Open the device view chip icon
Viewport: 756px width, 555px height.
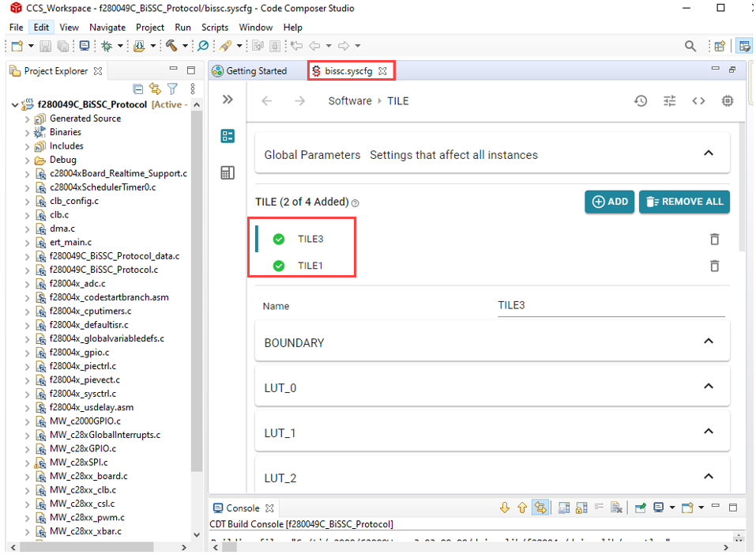pyautogui.click(x=728, y=101)
